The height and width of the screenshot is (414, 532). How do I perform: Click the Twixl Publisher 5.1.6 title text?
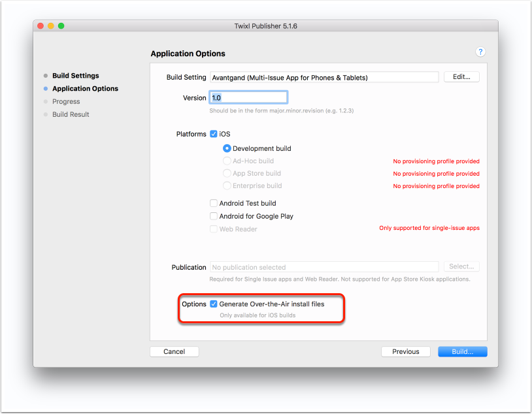point(265,26)
